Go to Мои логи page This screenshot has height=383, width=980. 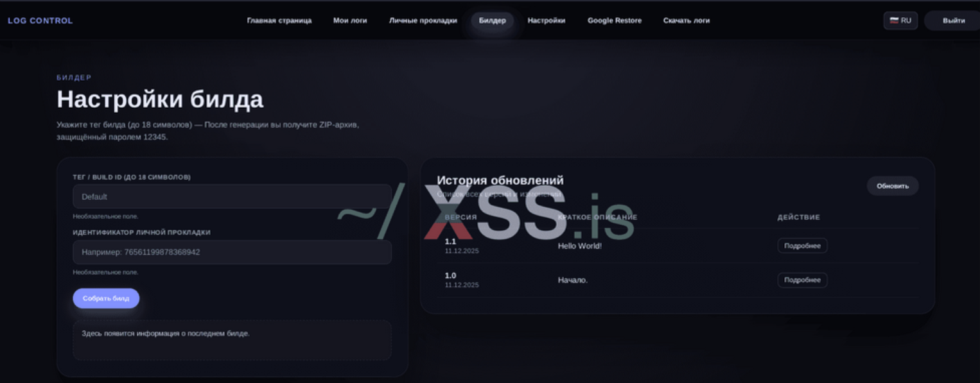[350, 21]
